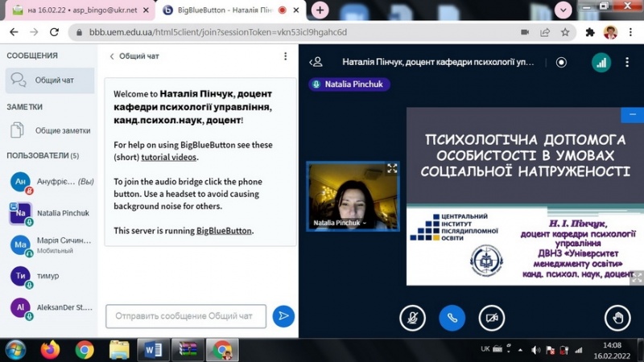Screen dimensions: 644x362
Task: Open the connection status signal icon
Action: point(601,63)
